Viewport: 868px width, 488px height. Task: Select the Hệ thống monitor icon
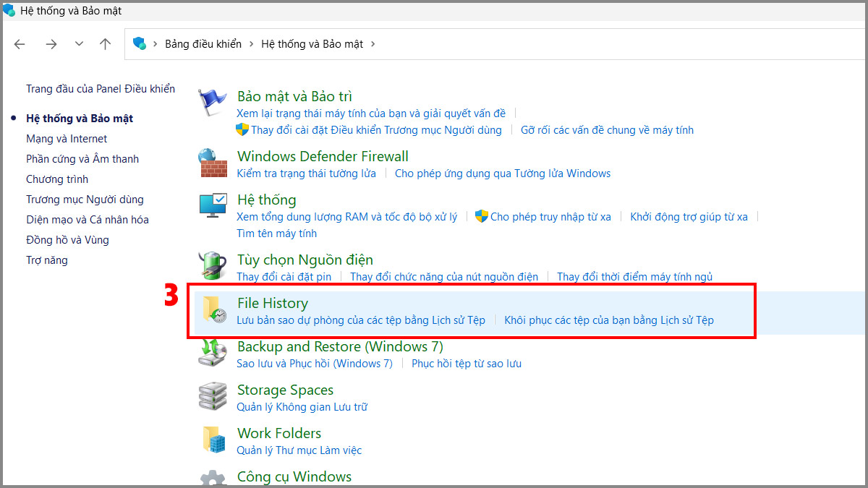212,206
